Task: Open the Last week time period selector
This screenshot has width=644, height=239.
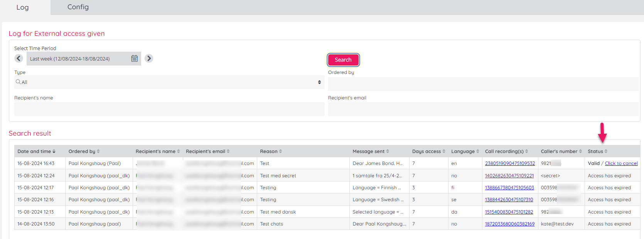Action: click(x=77, y=59)
